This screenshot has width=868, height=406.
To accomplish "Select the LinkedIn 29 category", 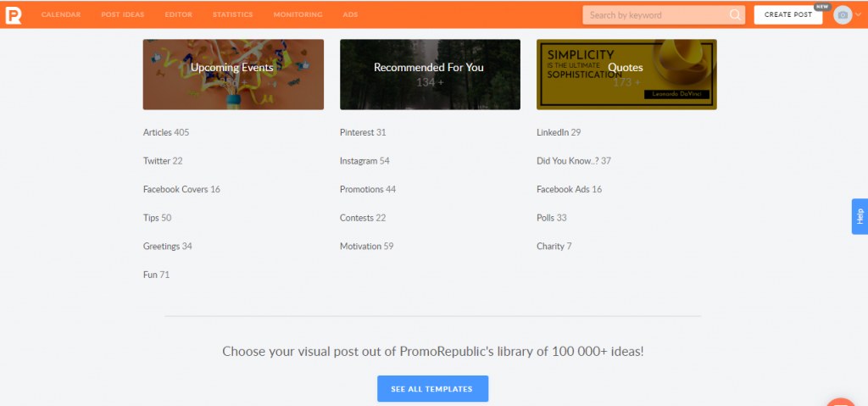I will point(559,132).
